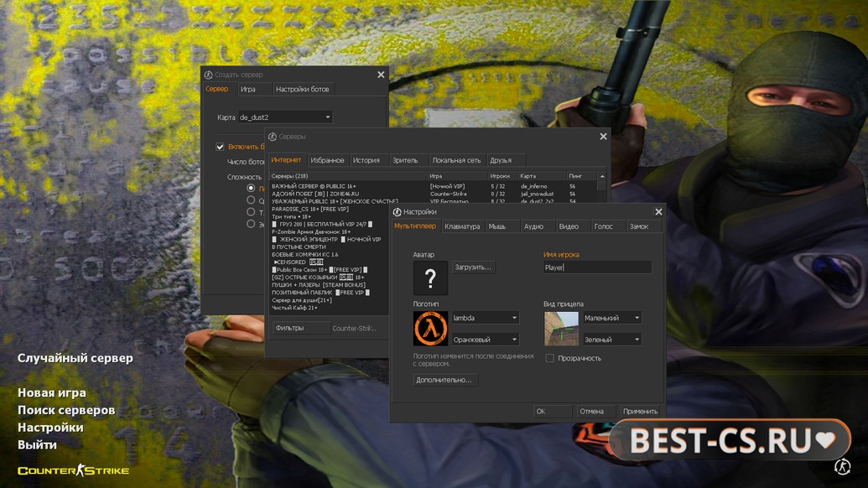
Task: Select server row 'АДСКИЙ ПОБЕГ [JB] | ZONE46.RU'
Action: [x=433, y=195]
